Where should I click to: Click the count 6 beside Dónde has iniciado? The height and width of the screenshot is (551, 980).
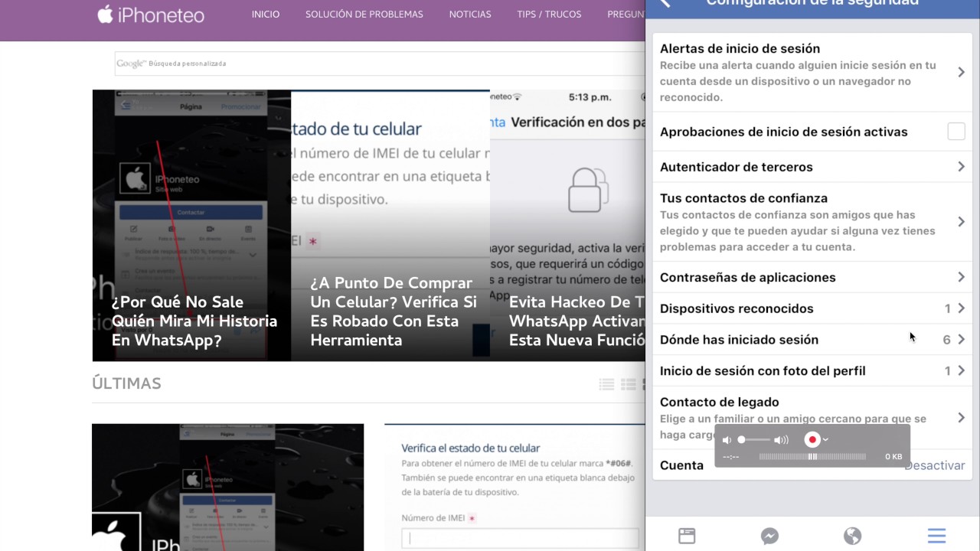pos(946,340)
